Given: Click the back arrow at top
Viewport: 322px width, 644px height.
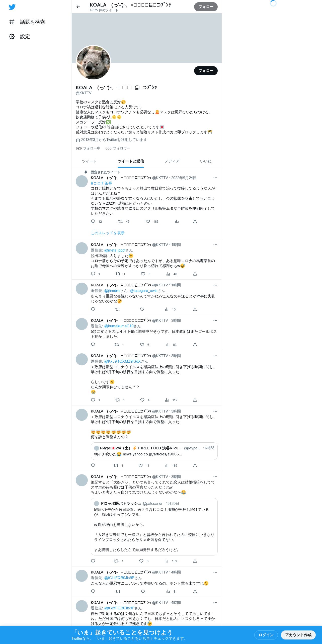Looking at the screenshot, I should click(78, 7).
